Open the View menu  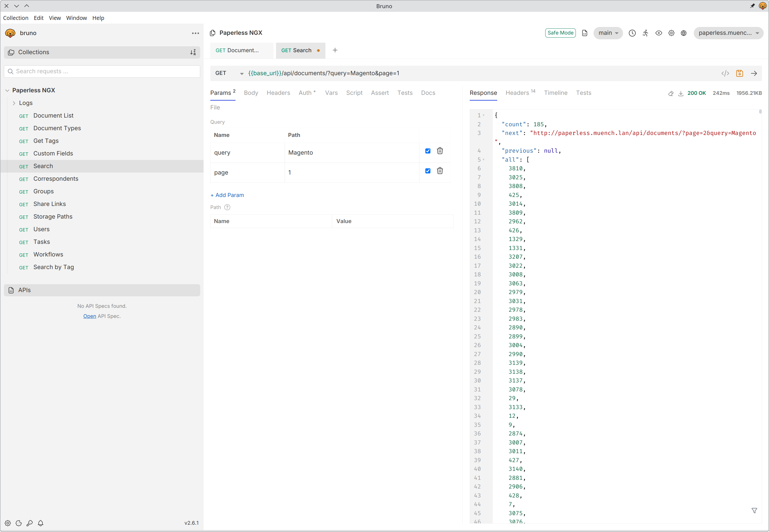click(55, 18)
